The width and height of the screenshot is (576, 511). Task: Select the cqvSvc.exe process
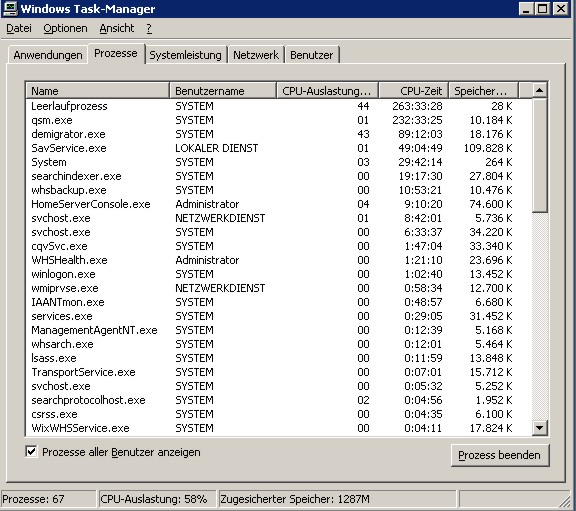click(x=278, y=246)
